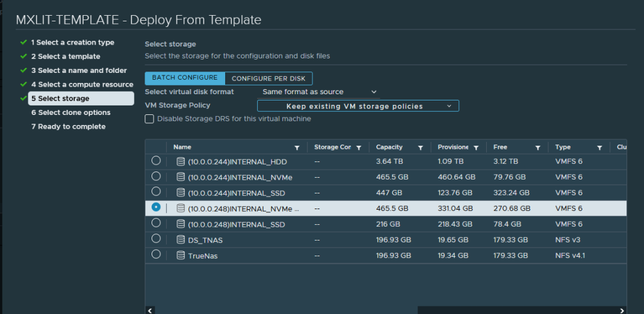
Task: Click the TrueNas datastore icon
Action: (x=181, y=256)
